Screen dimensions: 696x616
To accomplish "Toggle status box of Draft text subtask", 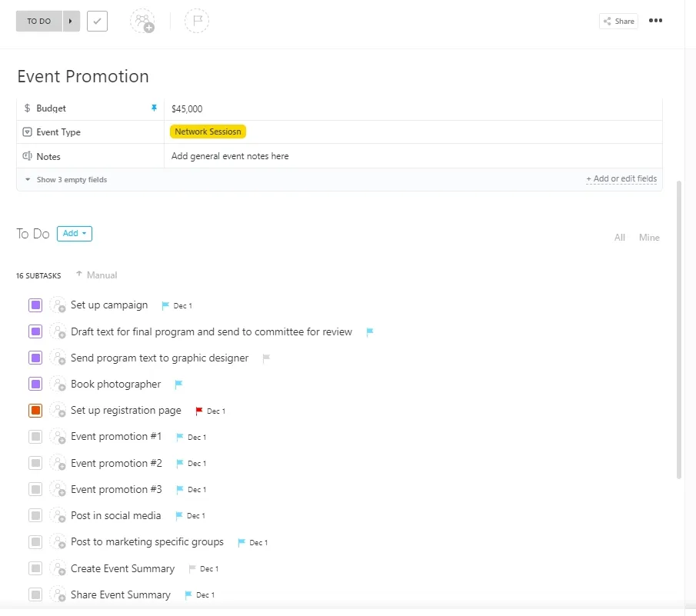I will [x=35, y=331].
